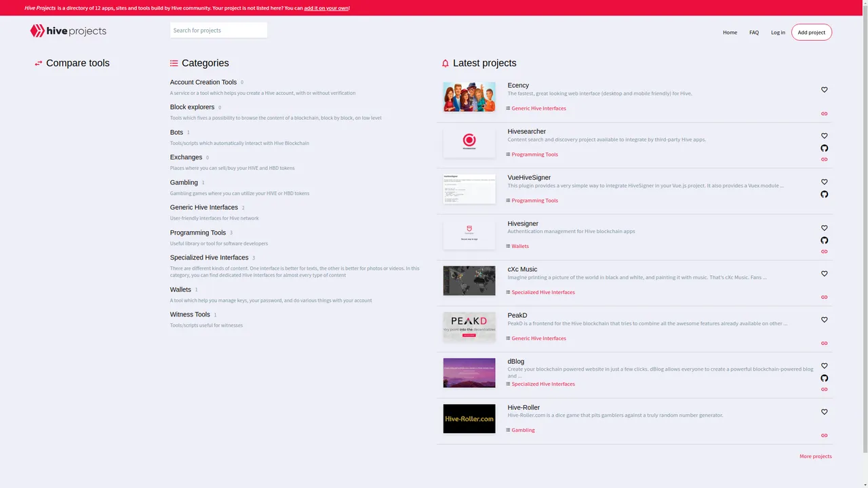Favorite the Ecency project with heart icon

tap(825, 89)
